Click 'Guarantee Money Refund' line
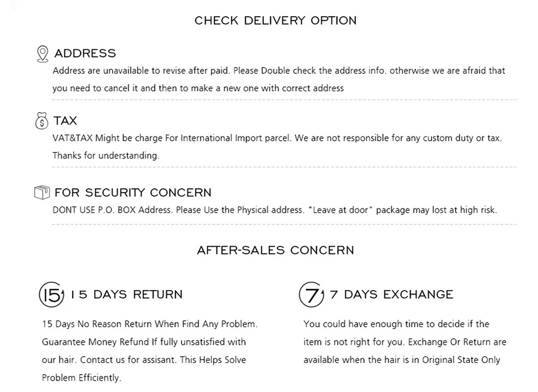This screenshot has width=538, height=392. point(144,342)
